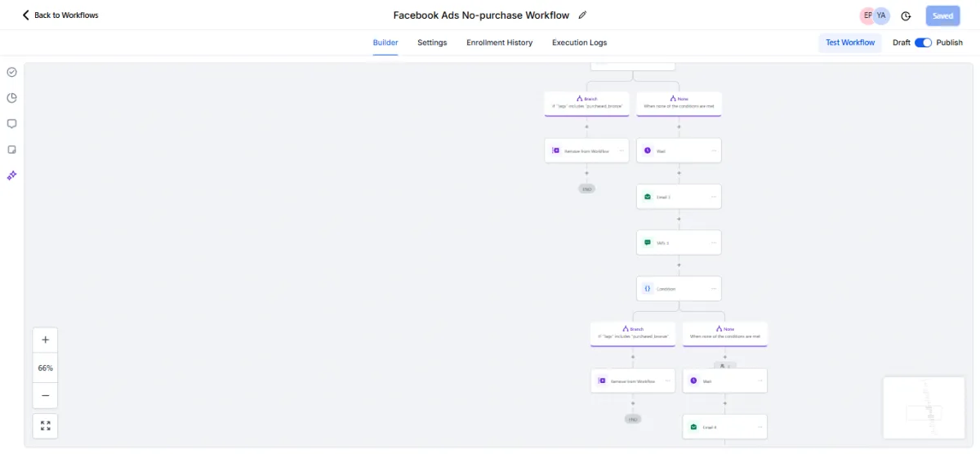980x454 pixels.
Task: Open options menu on Condition step
Action: click(714, 288)
